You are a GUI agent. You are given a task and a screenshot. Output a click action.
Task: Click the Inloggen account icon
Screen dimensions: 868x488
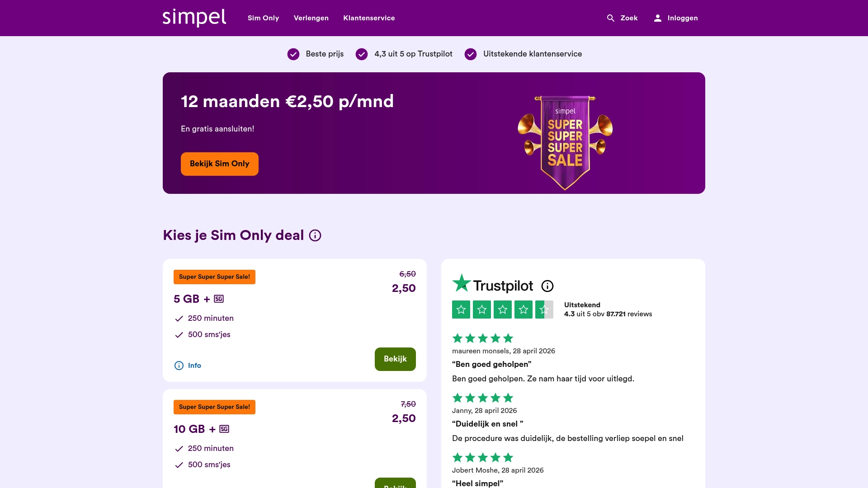point(657,18)
